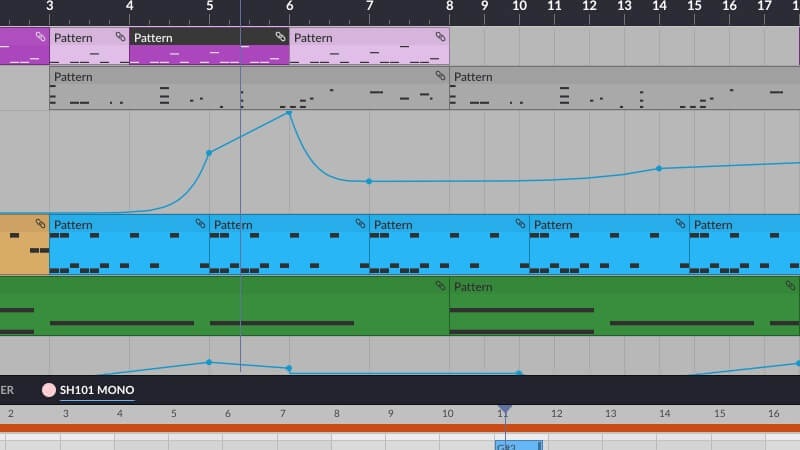Click automation peak point at bar 6
Image resolution: width=800 pixels, height=450 pixels.
point(289,113)
